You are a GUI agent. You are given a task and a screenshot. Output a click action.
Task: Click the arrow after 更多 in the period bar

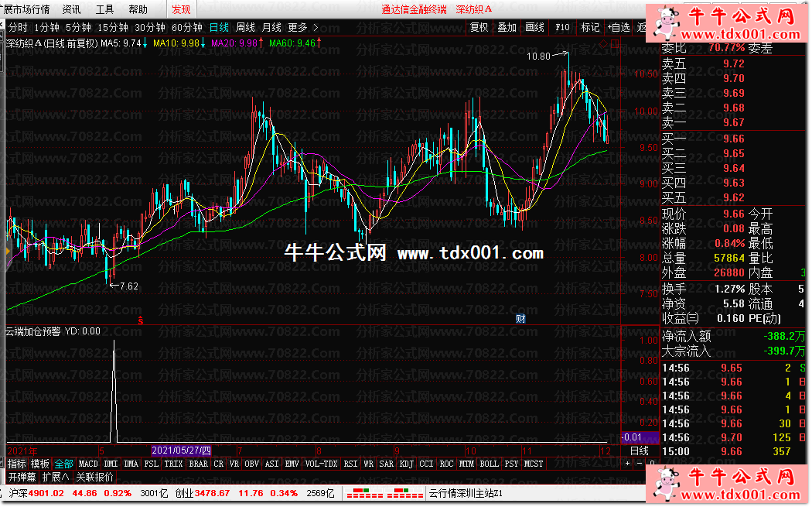click(315, 27)
